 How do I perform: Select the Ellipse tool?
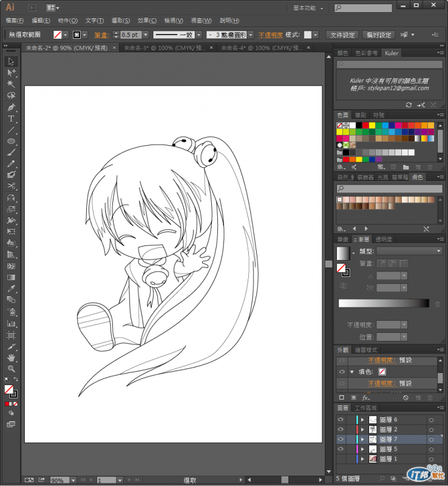click(11, 142)
